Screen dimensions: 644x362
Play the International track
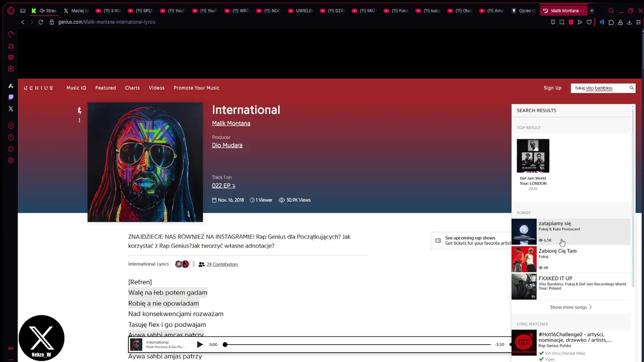pos(200,344)
